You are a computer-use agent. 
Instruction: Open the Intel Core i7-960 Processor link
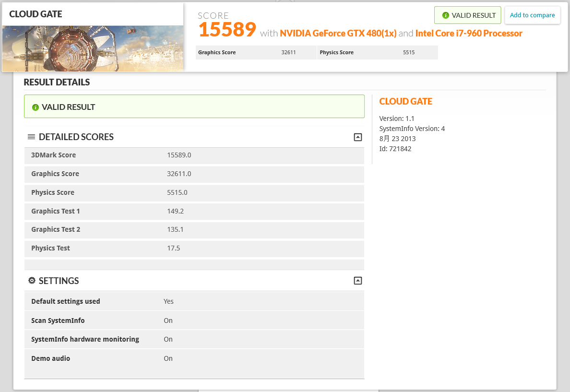(x=469, y=34)
